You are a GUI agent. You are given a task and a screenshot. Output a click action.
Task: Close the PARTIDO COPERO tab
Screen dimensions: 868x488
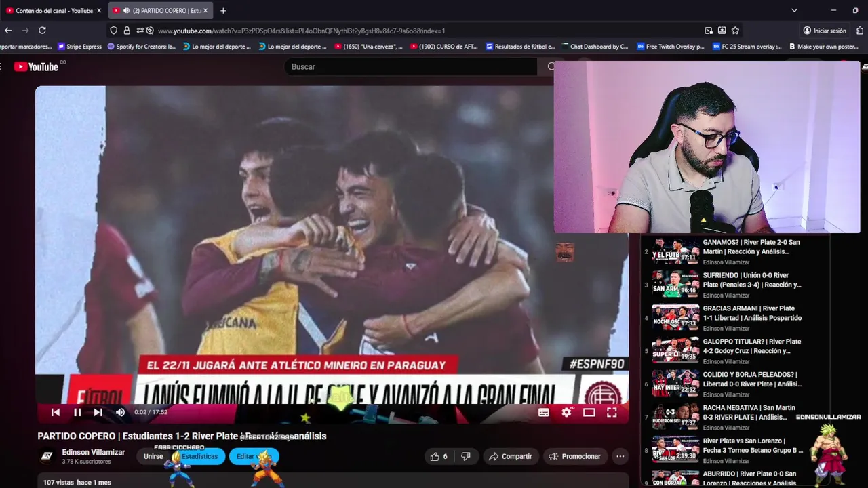[205, 11]
